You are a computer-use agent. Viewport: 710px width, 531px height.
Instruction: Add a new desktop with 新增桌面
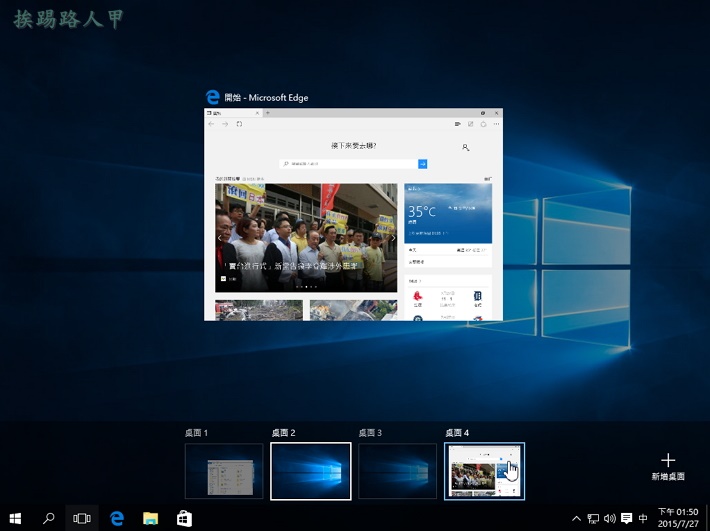point(668,467)
